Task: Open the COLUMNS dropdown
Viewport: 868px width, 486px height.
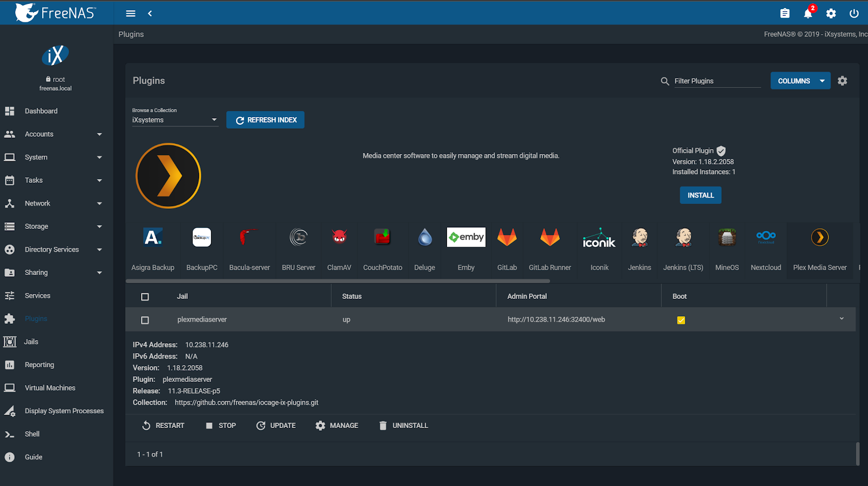Action: coord(800,81)
